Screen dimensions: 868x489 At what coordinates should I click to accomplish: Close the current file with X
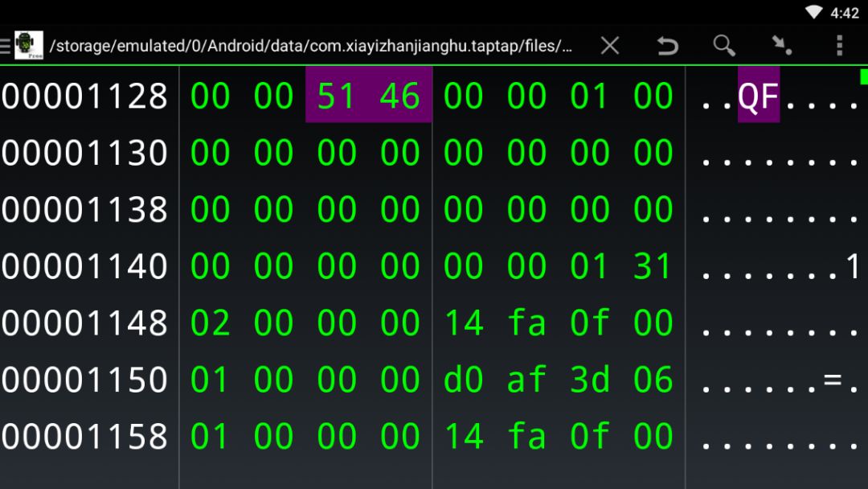coord(609,45)
